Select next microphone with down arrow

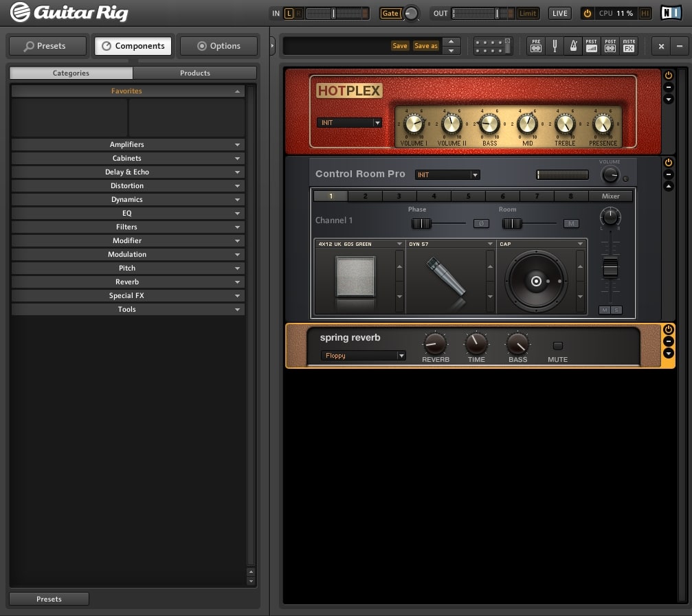tap(490, 297)
